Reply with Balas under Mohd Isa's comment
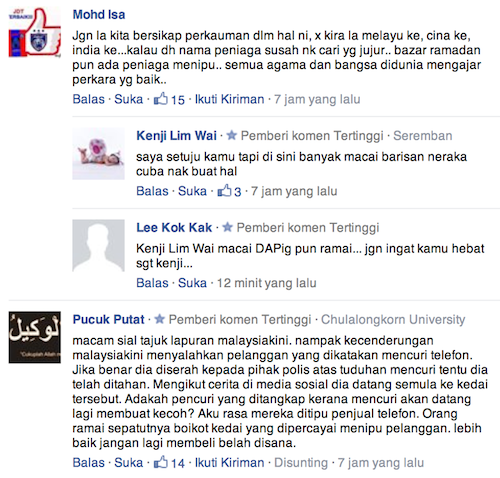 (x=89, y=99)
